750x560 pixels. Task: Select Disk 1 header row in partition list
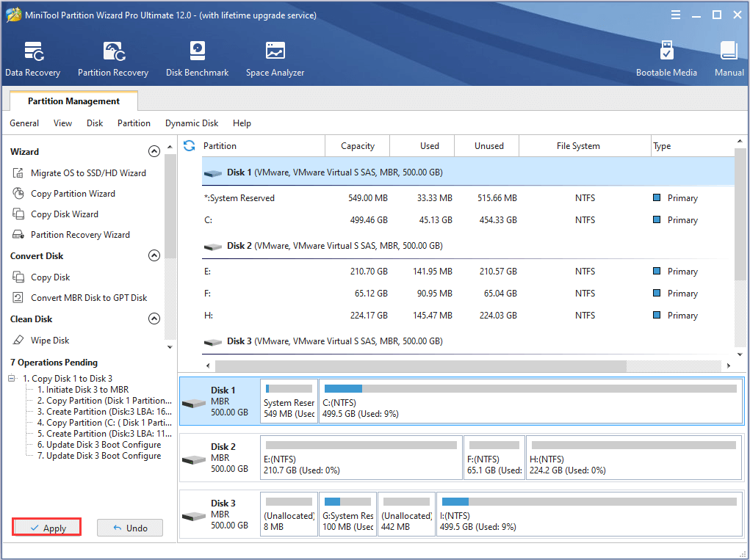(x=468, y=172)
